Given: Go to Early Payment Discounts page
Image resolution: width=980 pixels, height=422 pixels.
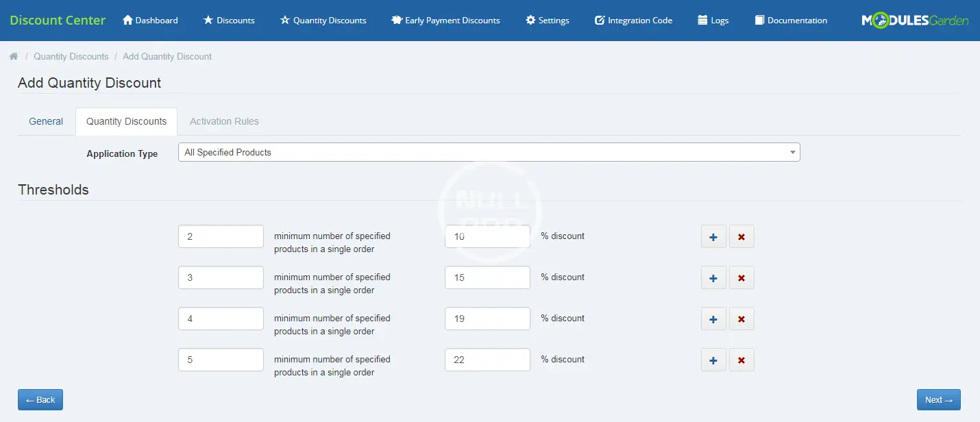Looking at the screenshot, I should tap(445, 21).
